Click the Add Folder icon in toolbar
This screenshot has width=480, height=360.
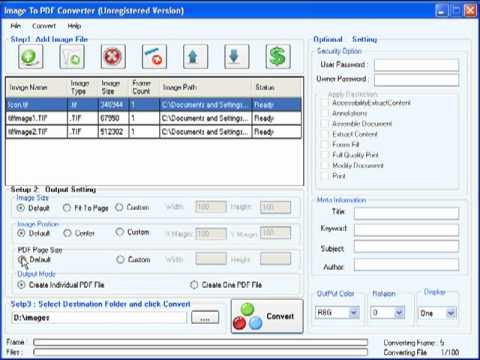(x=72, y=57)
